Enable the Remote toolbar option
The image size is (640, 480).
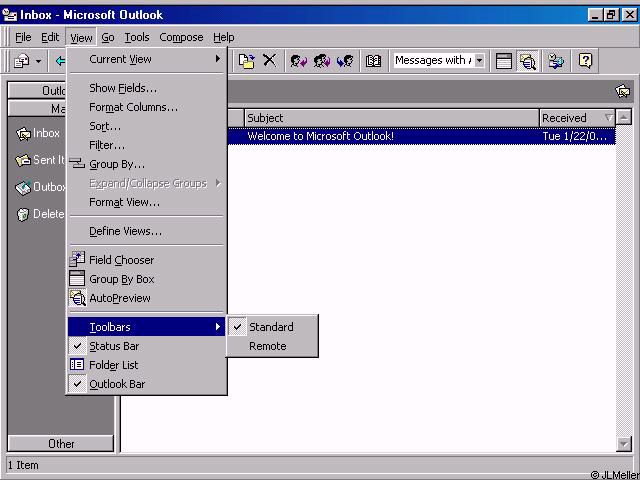click(272, 346)
